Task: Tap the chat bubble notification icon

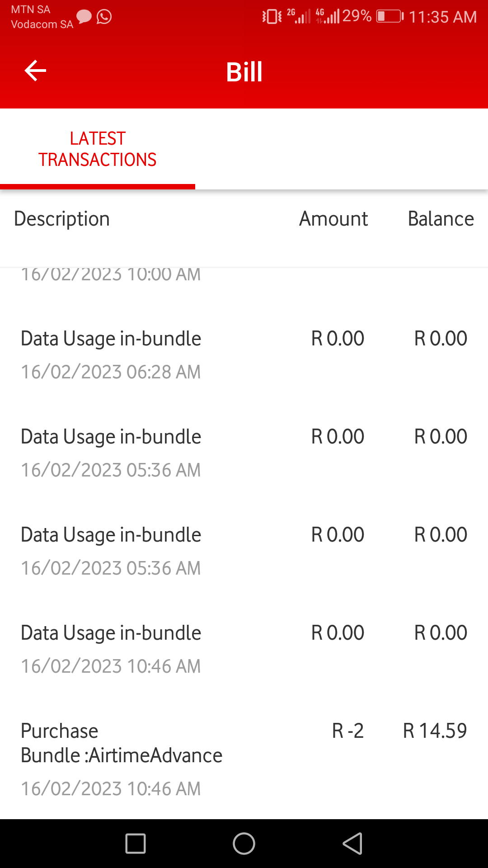Action: coord(84,17)
